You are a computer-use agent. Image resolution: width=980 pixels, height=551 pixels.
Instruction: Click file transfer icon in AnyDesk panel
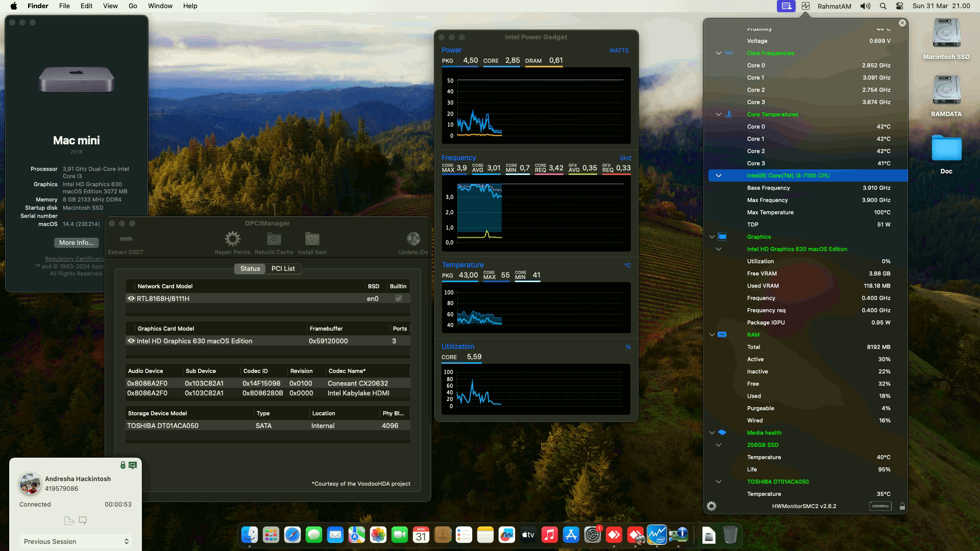click(x=69, y=520)
